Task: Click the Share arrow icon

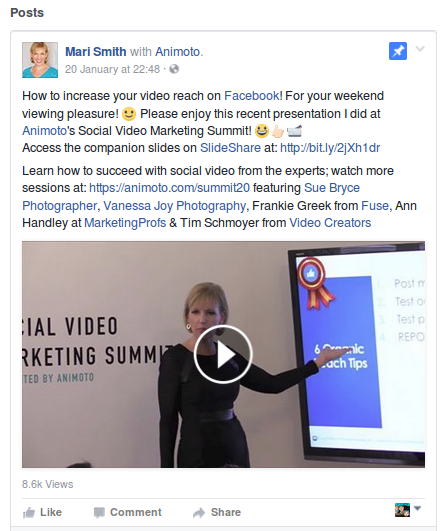Action: point(199,513)
